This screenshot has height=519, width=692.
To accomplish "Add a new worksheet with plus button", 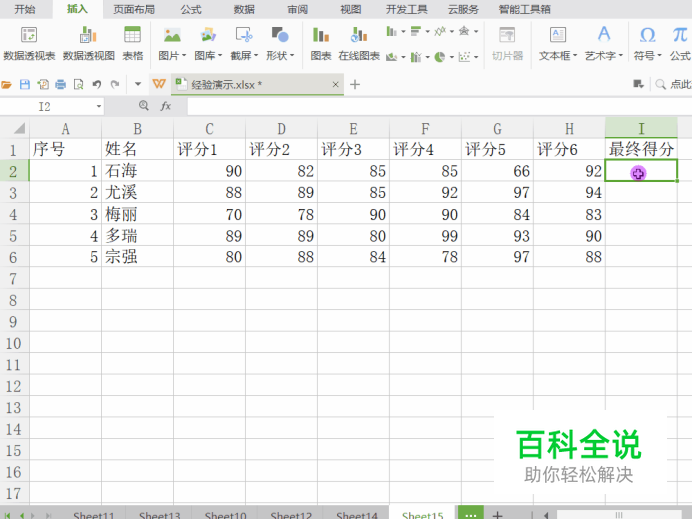I will (x=497, y=515).
